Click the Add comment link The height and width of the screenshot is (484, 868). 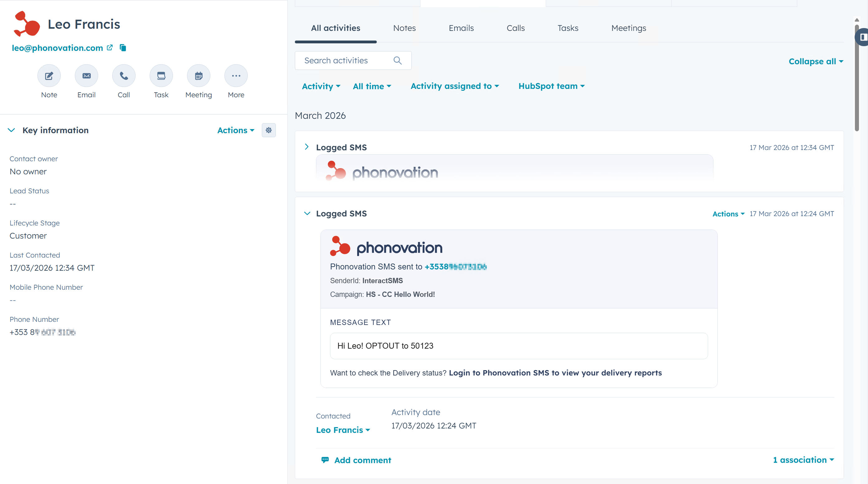click(362, 460)
